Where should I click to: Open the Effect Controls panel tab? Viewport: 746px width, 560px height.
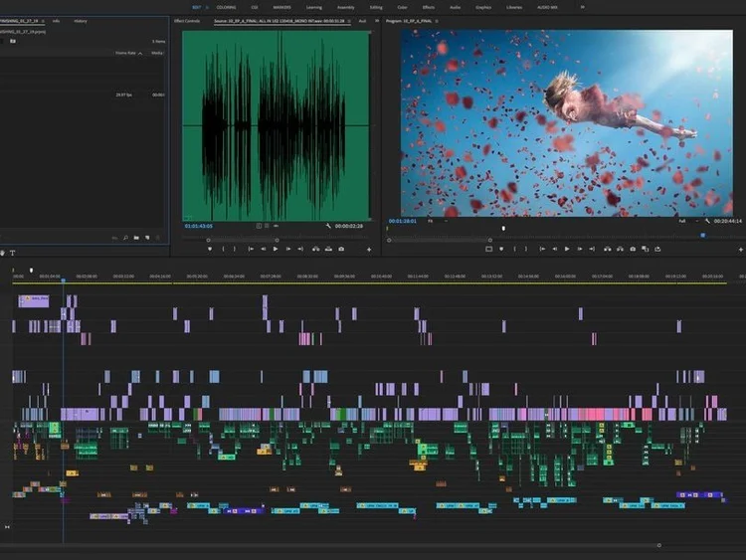(x=186, y=20)
